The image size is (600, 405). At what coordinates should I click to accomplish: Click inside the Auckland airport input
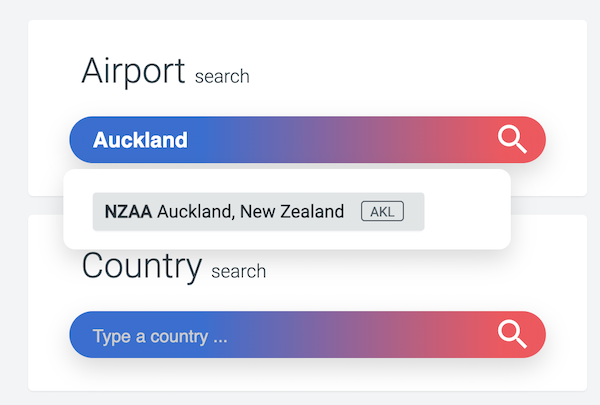(300, 140)
